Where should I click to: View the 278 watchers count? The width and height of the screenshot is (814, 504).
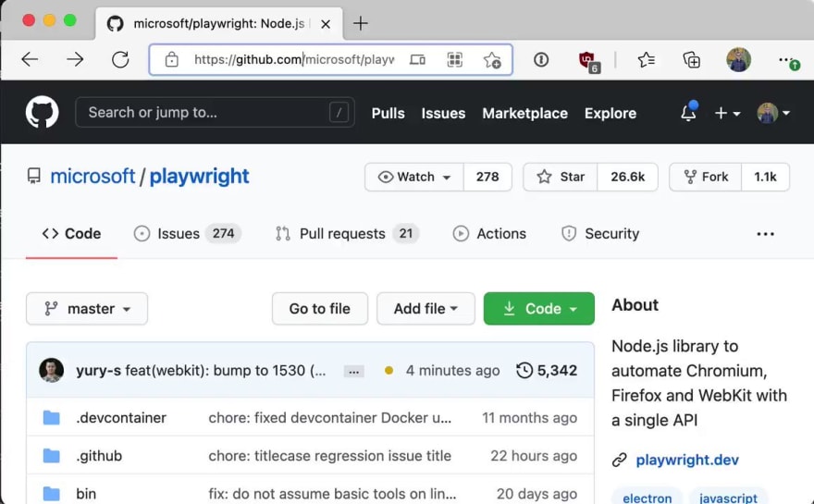point(487,177)
